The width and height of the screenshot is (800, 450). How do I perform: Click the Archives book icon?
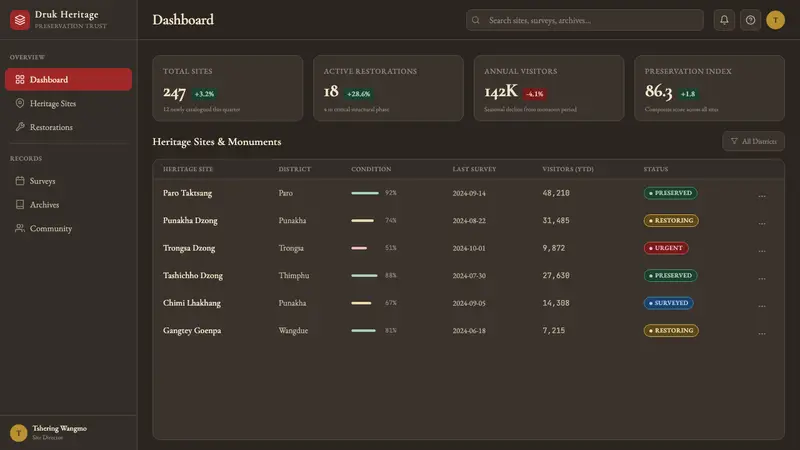(x=20, y=205)
